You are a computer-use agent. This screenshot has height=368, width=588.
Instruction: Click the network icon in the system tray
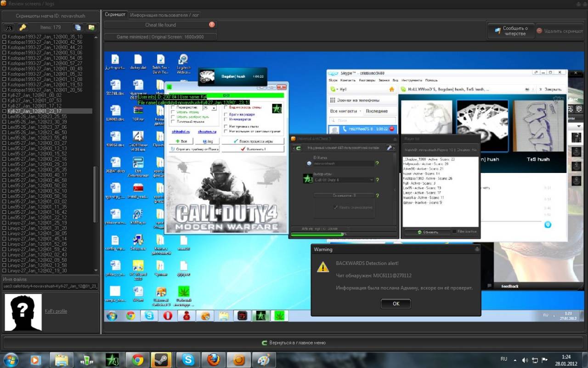coord(536,360)
